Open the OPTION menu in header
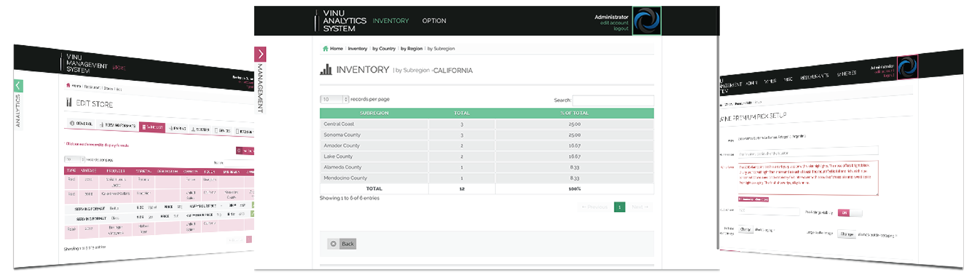This screenshot has height=273, width=980. pyautogui.click(x=434, y=21)
